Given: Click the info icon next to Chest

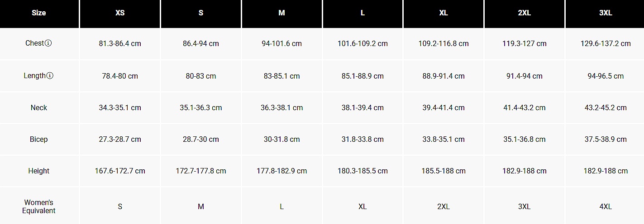Looking at the screenshot, I should click(48, 43).
